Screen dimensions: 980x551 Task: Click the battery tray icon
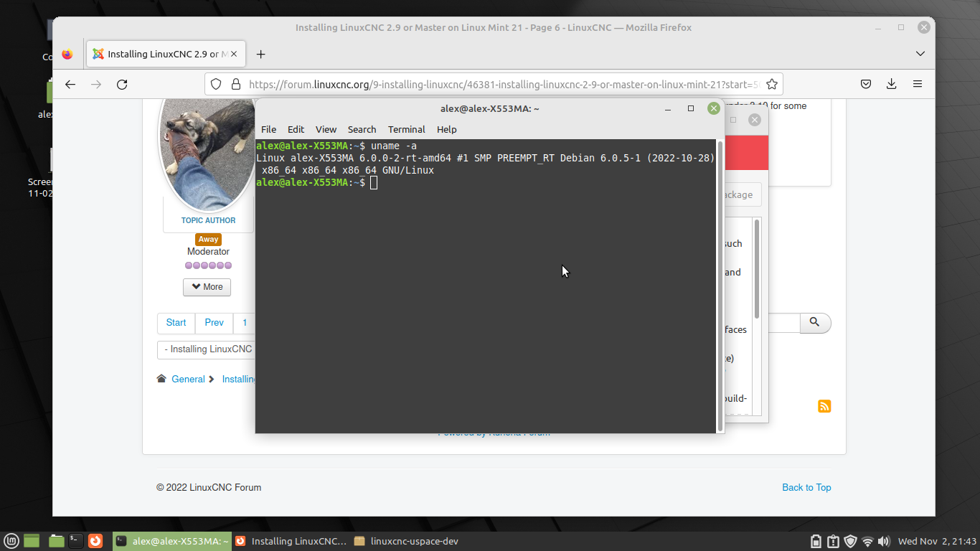pos(816,541)
